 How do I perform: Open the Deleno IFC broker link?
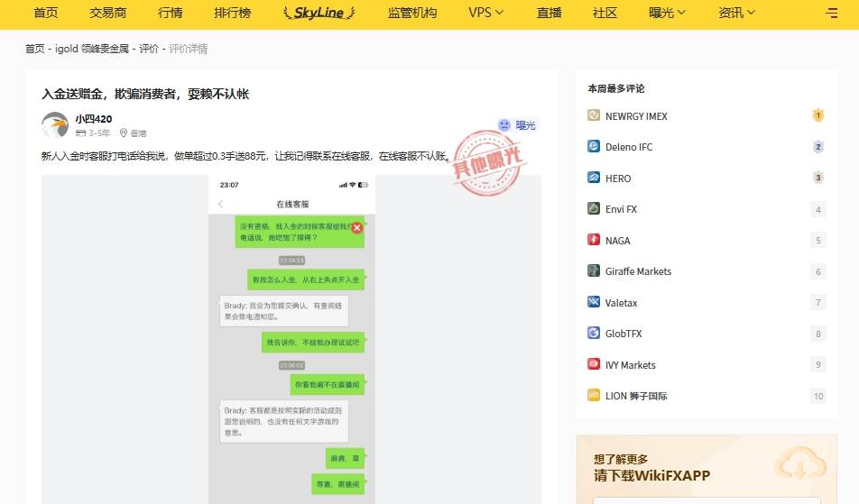629,147
